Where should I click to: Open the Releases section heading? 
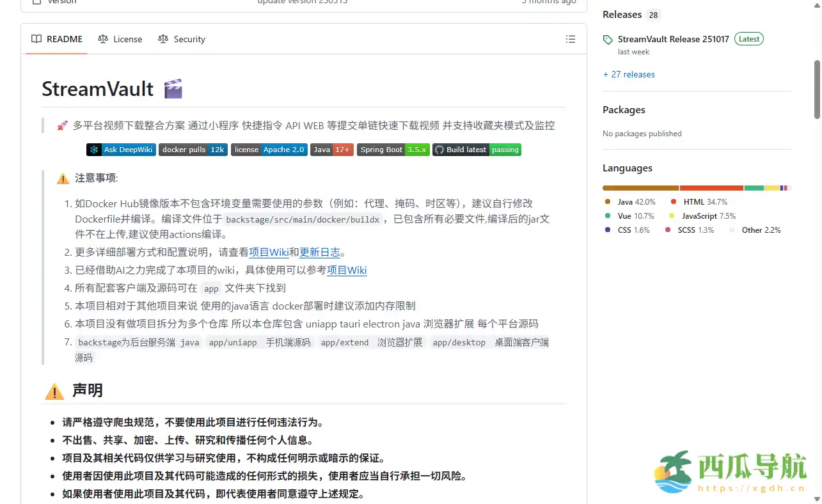coord(622,15)
